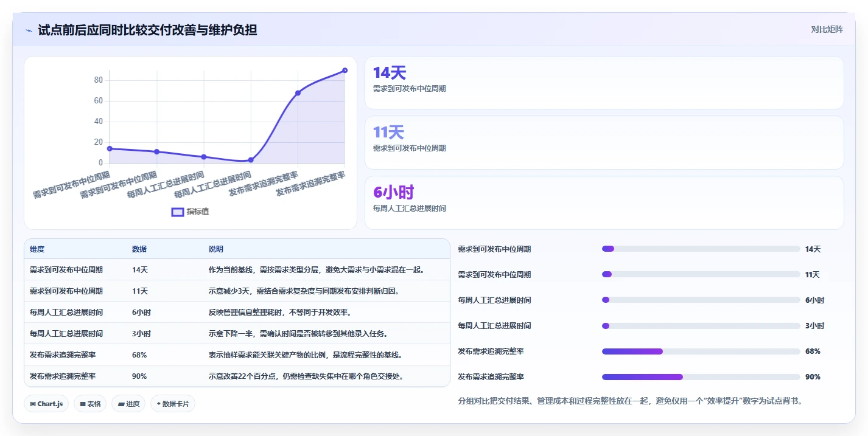Click the lowest data point on the line chart
Screen dimensions: 868x436
(251, 160)
